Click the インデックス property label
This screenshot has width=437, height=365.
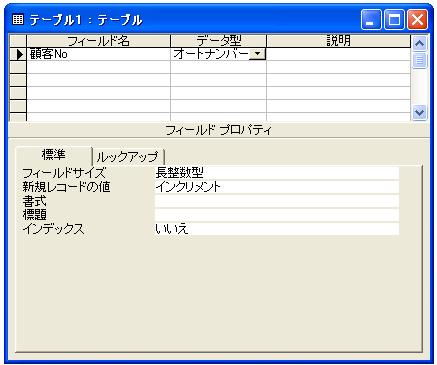coord(53,229)
